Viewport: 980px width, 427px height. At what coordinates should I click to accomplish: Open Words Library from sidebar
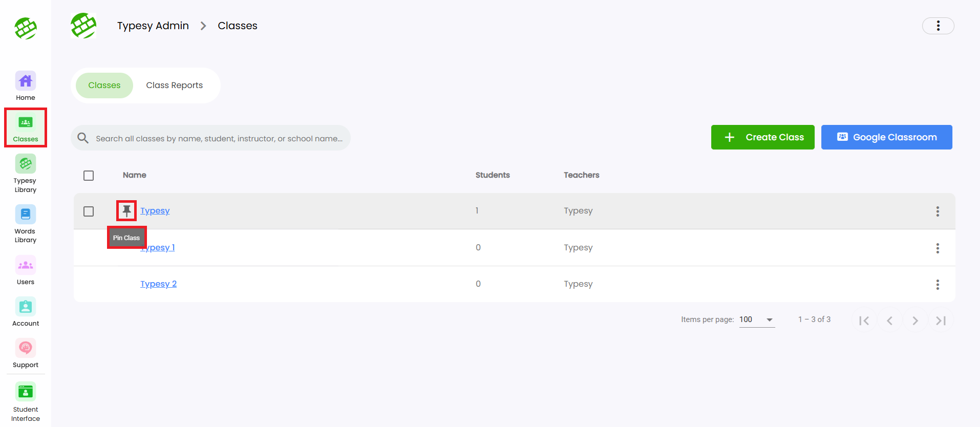(x=26, y=224)
